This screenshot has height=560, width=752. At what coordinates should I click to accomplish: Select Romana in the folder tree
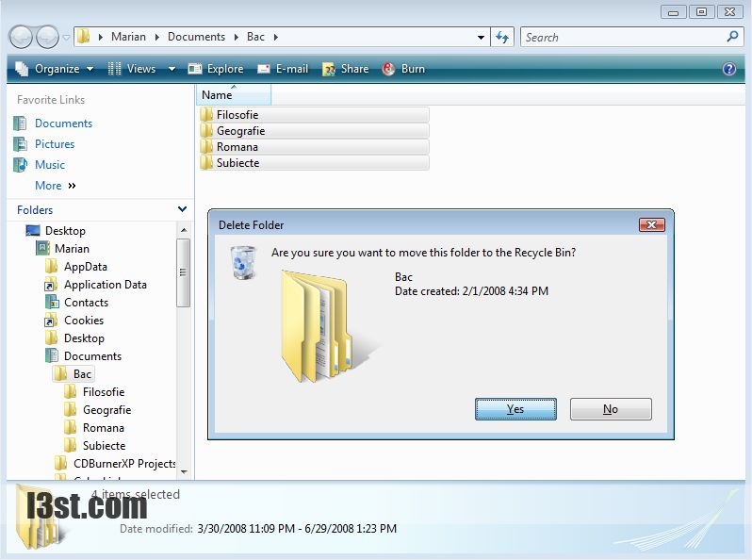(104, 428)
